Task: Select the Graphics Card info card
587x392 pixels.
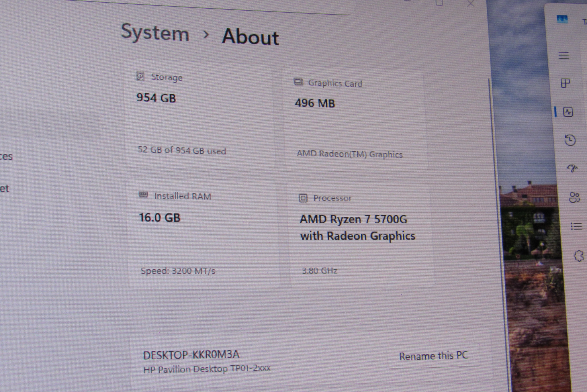Action: [x=354, y=119]
